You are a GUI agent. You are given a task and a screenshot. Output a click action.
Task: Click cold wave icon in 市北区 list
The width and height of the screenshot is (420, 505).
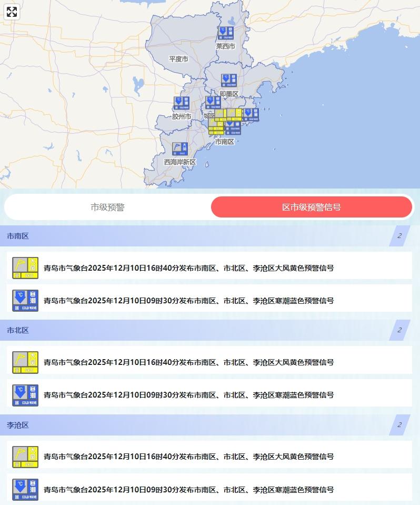coord(25,395)
